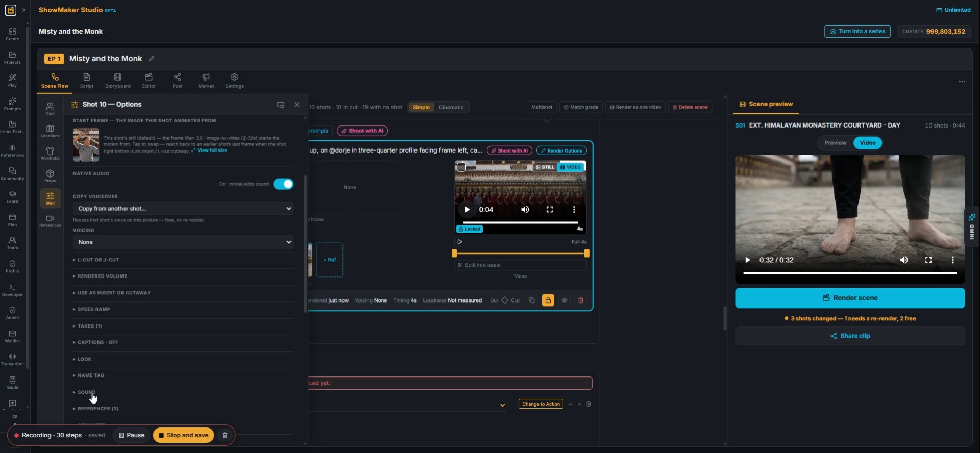The width and height of the screenshot is (980, 453).
Task: Switch scene preview to Preview mode
Action: (x=835, y=143)
